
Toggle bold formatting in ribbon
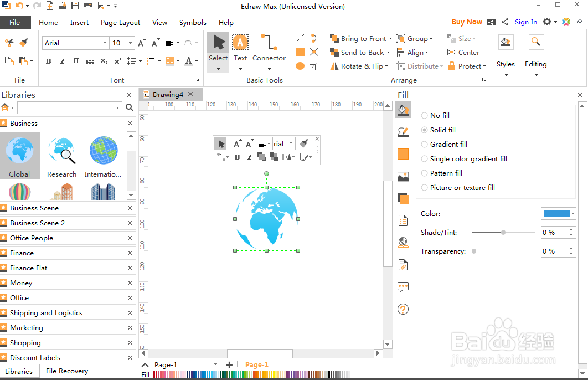[x=48, y=61]
